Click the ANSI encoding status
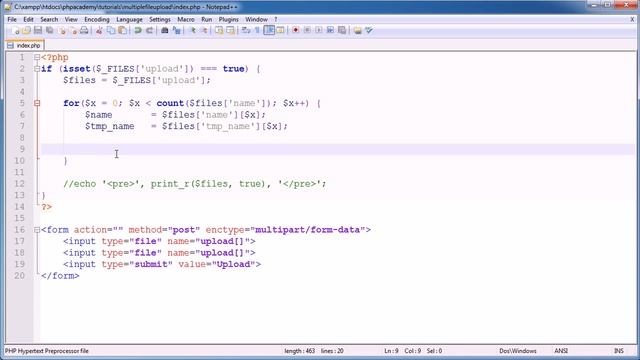This screenshot has width=640, height=360. [561, 351]
